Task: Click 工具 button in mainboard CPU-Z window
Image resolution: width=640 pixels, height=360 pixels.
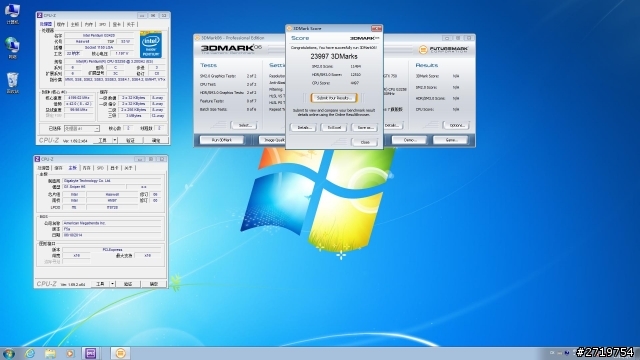Action: pos(100,284)
